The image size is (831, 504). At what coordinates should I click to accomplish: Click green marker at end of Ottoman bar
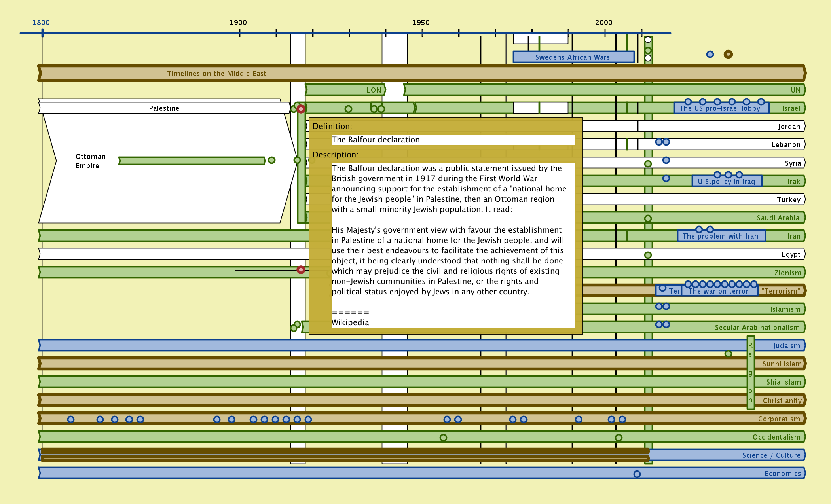point(271,160)
